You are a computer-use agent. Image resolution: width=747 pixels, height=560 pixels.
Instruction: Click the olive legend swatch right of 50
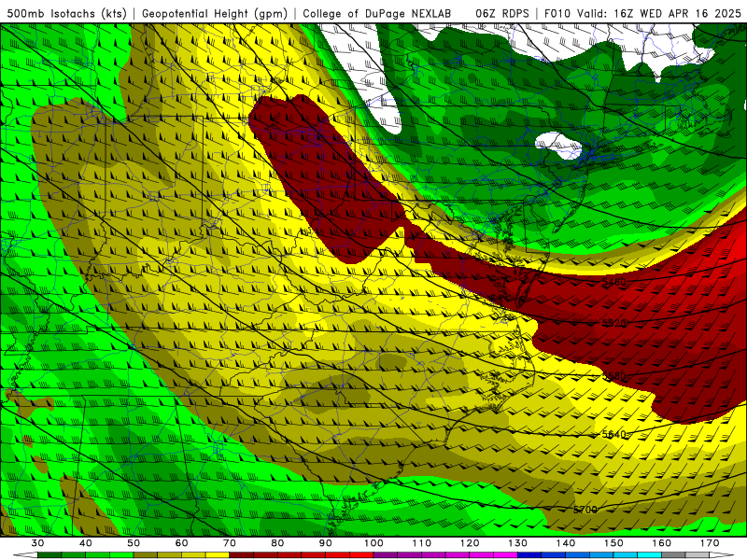146,554
